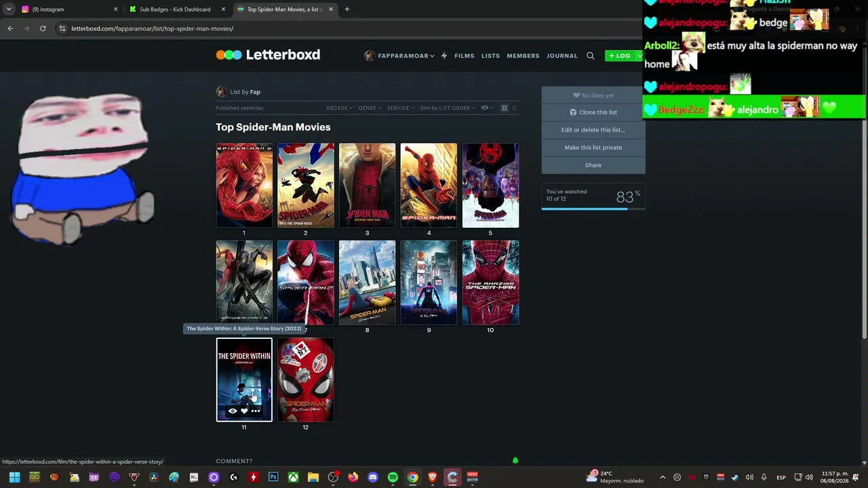Expand the SERVICE filter dropdown
The width and height of the screenshot is (868, 488).
[x=401, y=108]
